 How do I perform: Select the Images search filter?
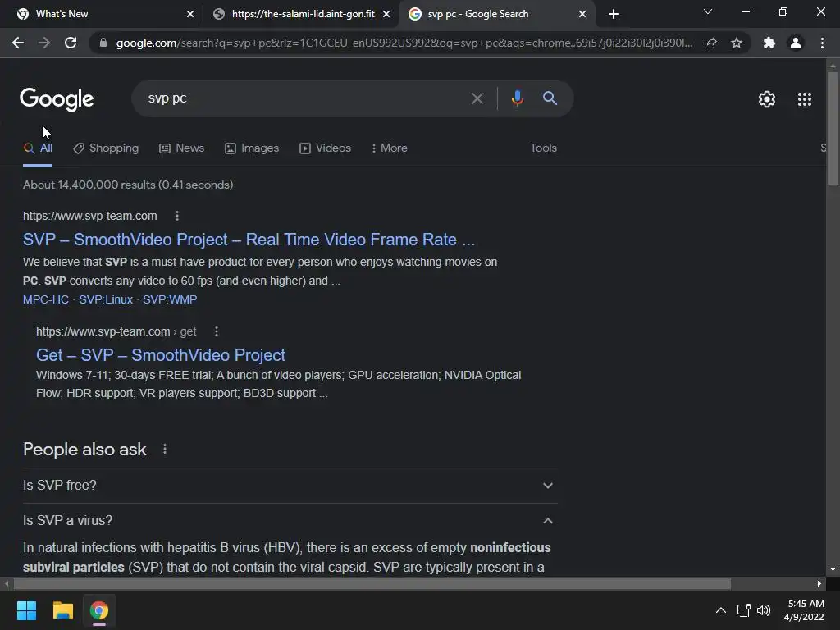click(x=252, y=148)
